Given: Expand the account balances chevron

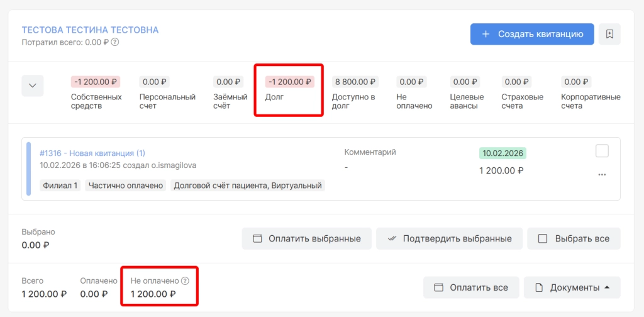Looking at the screenshot, I should pos(33,86).
